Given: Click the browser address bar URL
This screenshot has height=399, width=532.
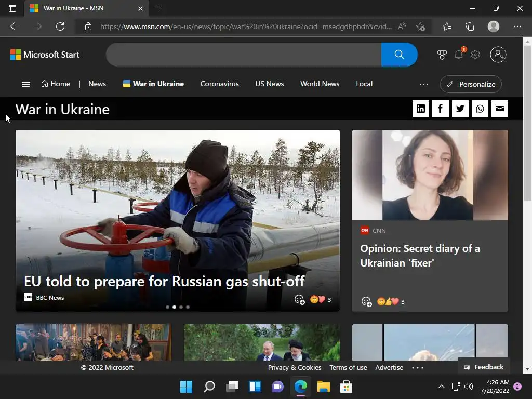Looking at the screenshot, I should click(x=246, y=26).
